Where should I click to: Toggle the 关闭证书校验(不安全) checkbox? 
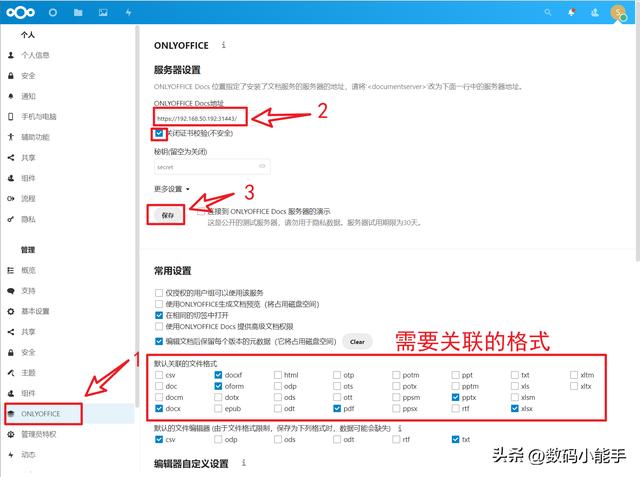(159, 133)
